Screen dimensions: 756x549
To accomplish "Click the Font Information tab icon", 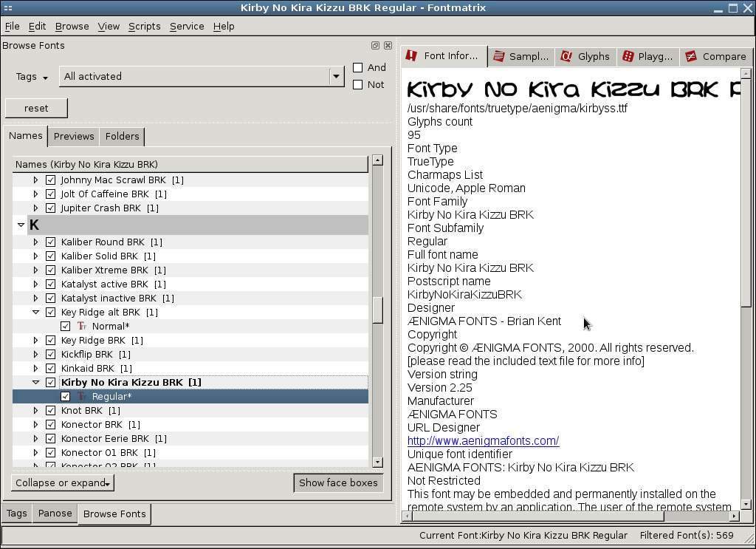I will click(412, 56).
